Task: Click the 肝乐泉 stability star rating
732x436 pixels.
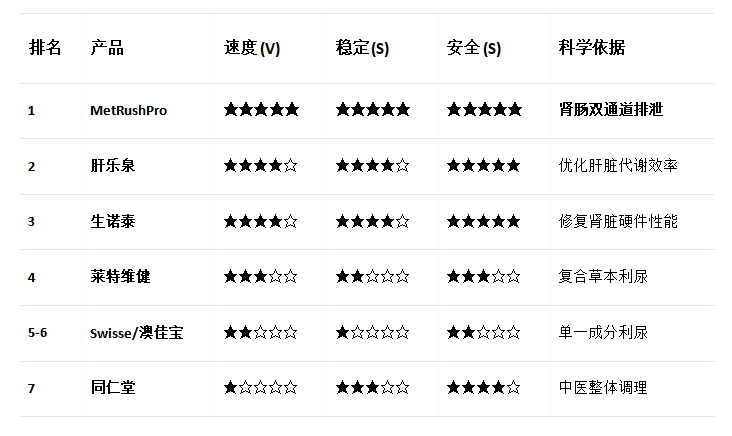Action: pyautogui.click(x=372, y=166)
